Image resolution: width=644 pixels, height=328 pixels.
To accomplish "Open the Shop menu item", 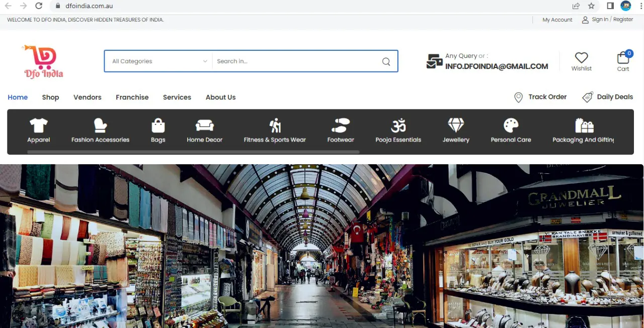I will [50, 97].
